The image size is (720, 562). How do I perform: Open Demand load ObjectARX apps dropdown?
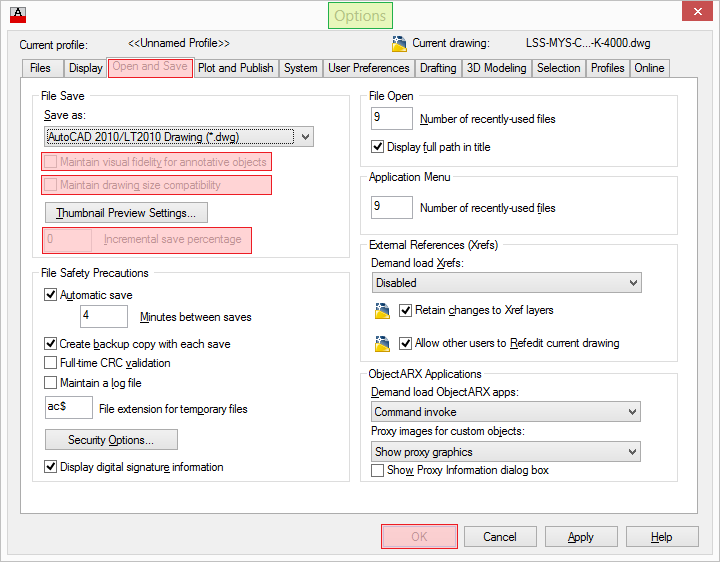coord(506,412)
